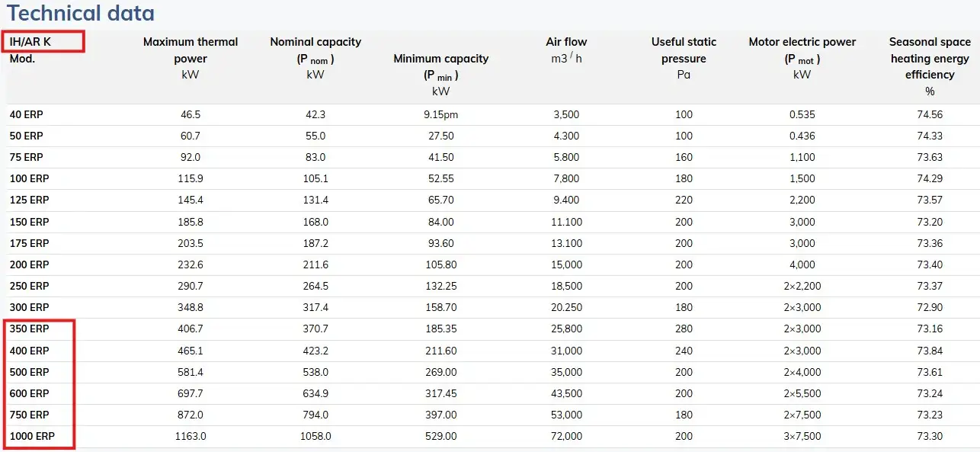Select the 1000 ERP model row label
This screenshot has height=452, width=980.
[32, 436]
